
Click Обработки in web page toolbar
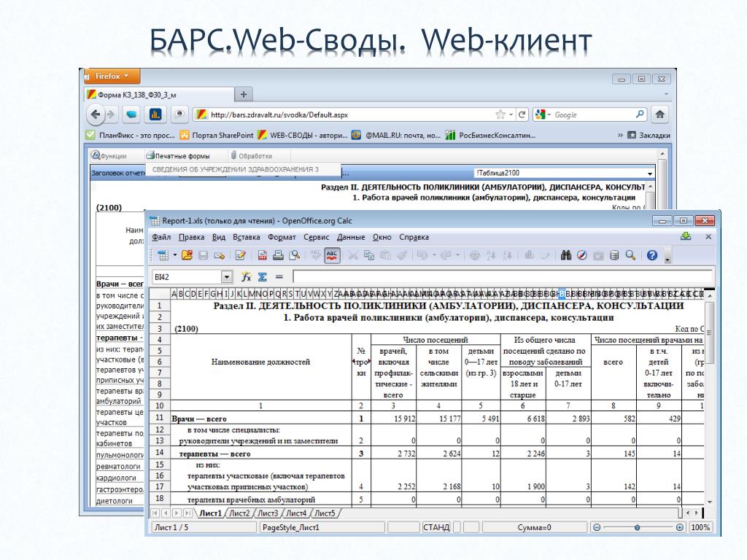[252, 156]
